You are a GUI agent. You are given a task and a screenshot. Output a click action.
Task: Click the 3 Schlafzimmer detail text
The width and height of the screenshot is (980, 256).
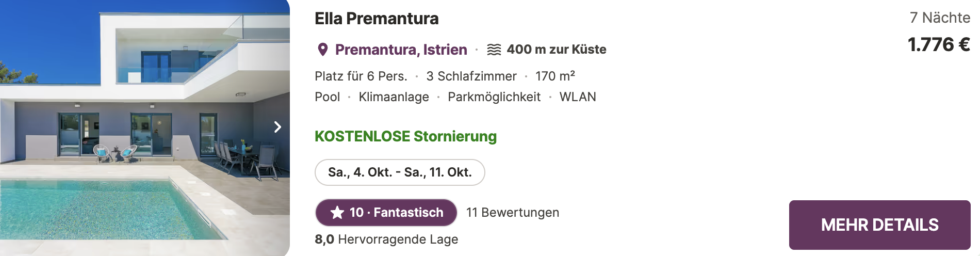(471, 76)
